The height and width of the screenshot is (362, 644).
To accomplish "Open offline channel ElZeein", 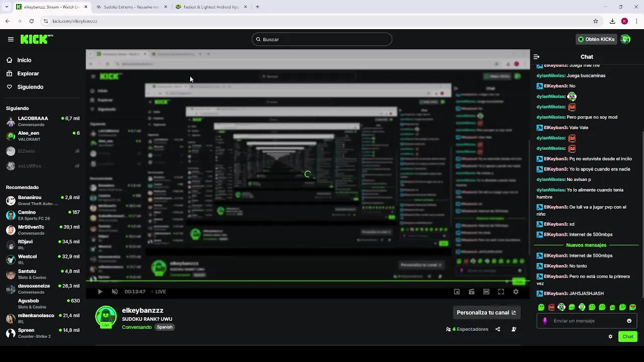I will pos(43,151).
